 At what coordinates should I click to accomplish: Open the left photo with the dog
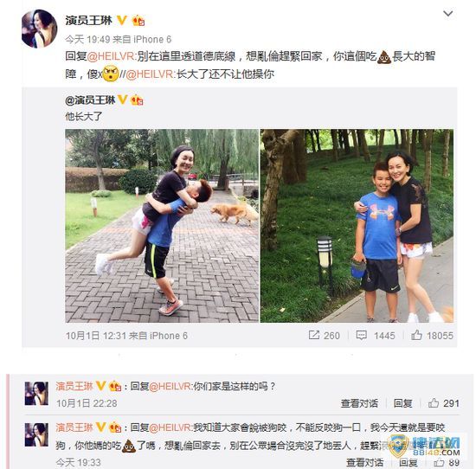pyautogui.click(x=162, y=226)
